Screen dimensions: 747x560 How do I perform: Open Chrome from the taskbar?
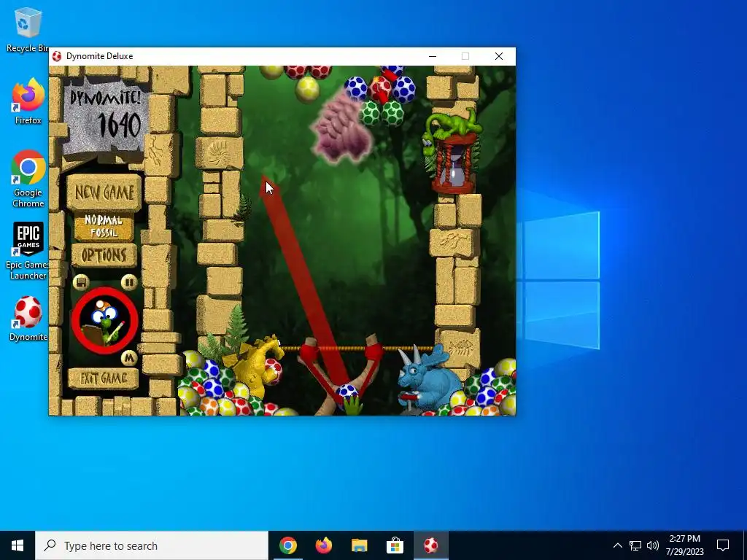(287, 545)
